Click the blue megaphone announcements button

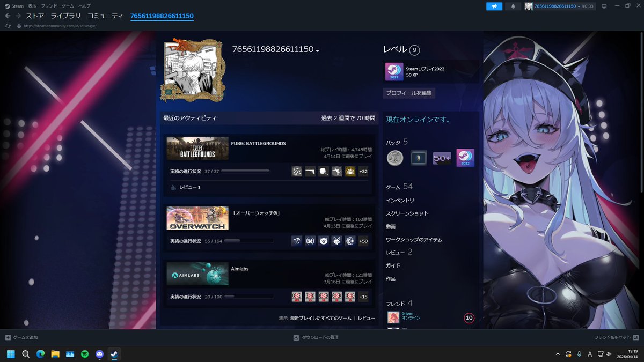(494, 6)
